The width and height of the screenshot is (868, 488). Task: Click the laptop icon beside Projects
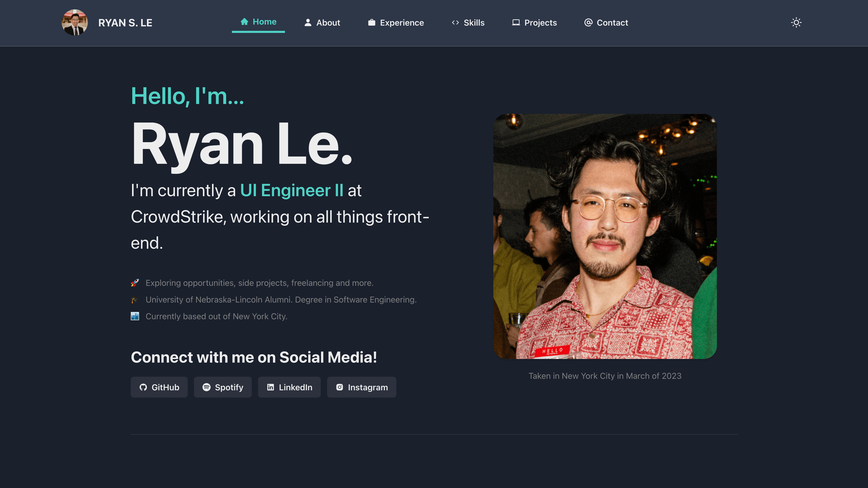(516, 22)
